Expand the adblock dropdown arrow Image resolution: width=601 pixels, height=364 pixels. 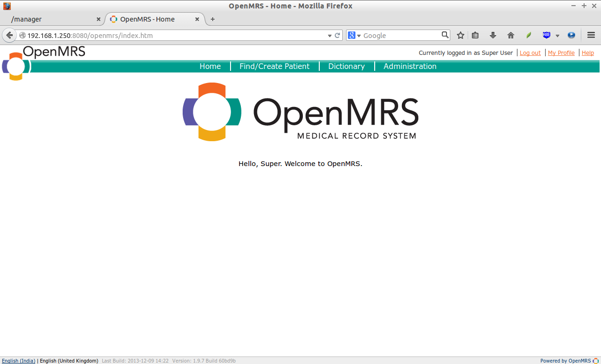[x=557, y=36]
